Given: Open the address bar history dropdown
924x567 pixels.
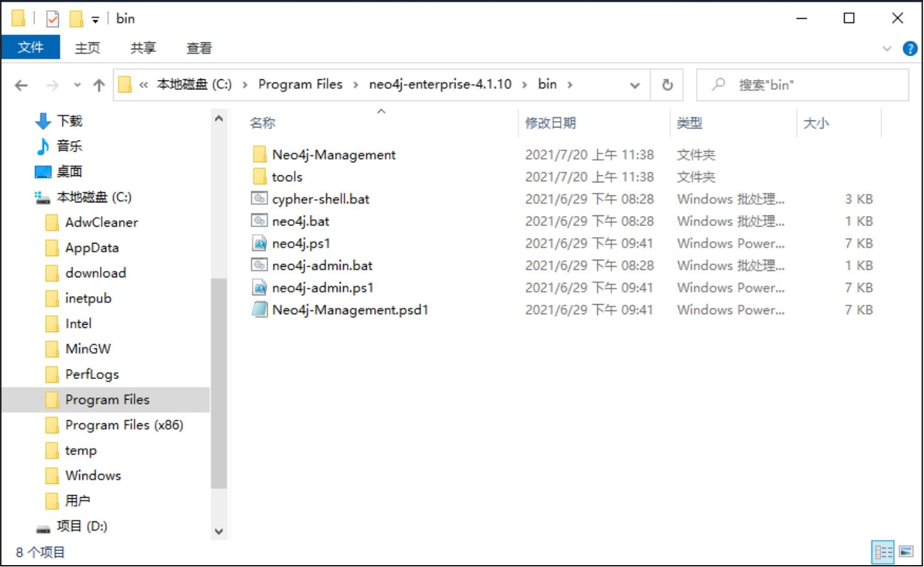Looking at the screenshot, I should coord(635,85).
